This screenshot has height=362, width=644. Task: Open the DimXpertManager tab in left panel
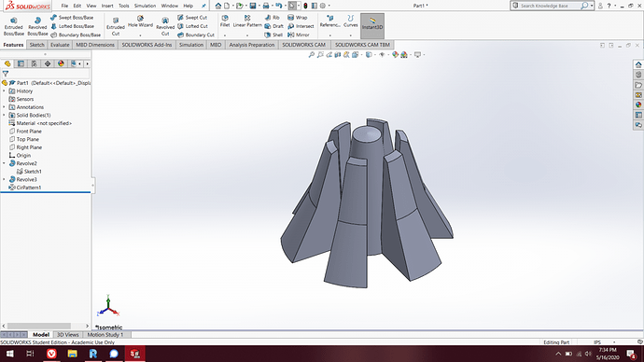pyautogui.click(x=48, y=63)
